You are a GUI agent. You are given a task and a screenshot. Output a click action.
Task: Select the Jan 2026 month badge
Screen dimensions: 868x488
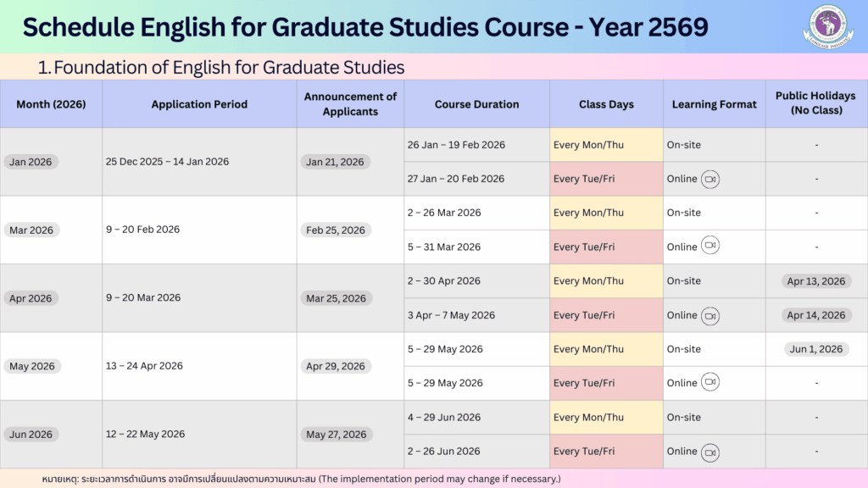coord(31,162)
